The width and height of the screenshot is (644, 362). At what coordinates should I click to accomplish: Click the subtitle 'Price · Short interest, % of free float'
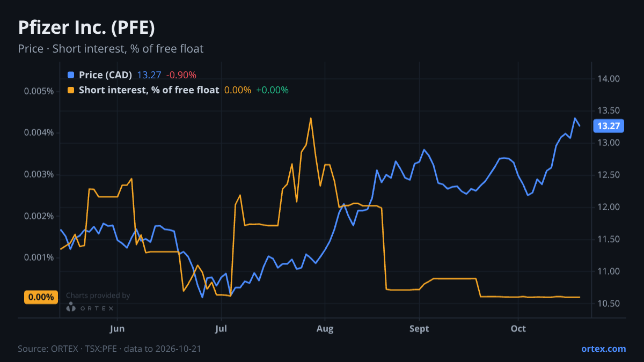pos(111,49)
